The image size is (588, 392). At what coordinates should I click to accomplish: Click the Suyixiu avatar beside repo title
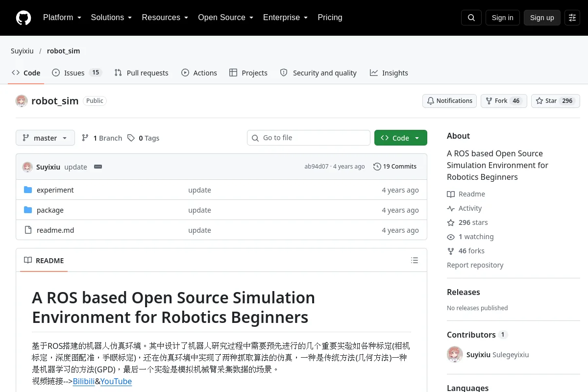click(x=22, y=101)
